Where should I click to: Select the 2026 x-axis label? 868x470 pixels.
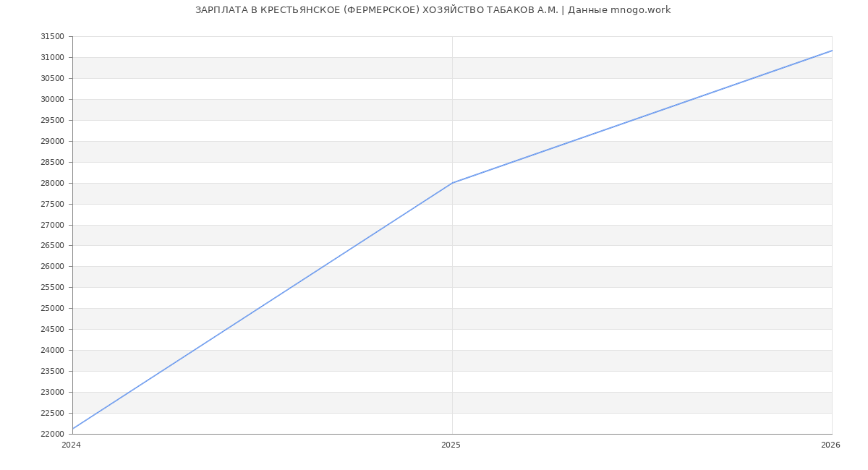(x=830, y=445)
